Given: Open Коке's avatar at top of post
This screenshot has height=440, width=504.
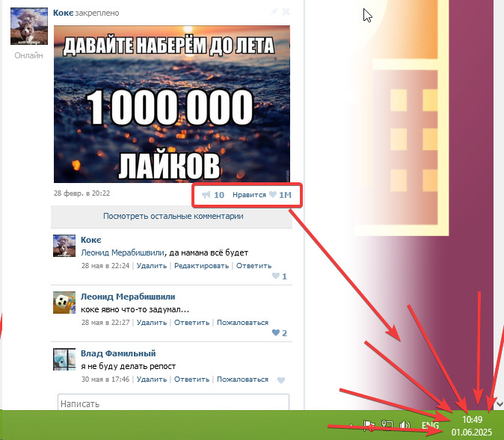Looking at the screenshot, I should click(29, 26).
